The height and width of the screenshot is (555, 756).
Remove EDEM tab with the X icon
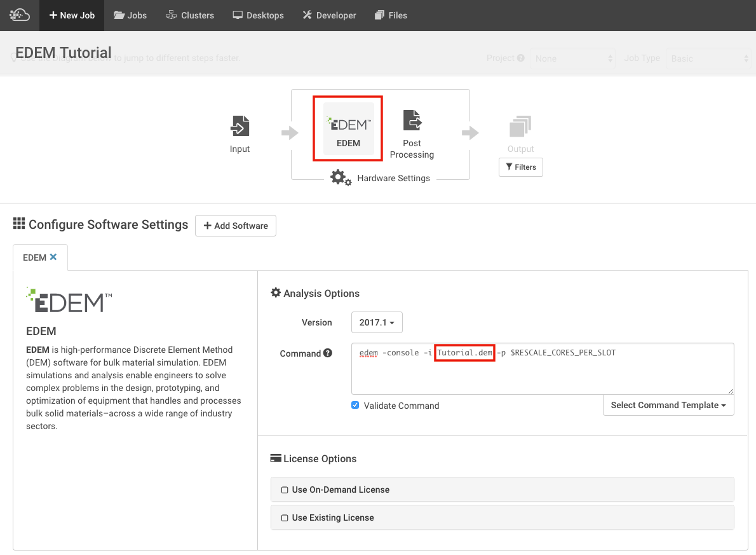(53, 257)
